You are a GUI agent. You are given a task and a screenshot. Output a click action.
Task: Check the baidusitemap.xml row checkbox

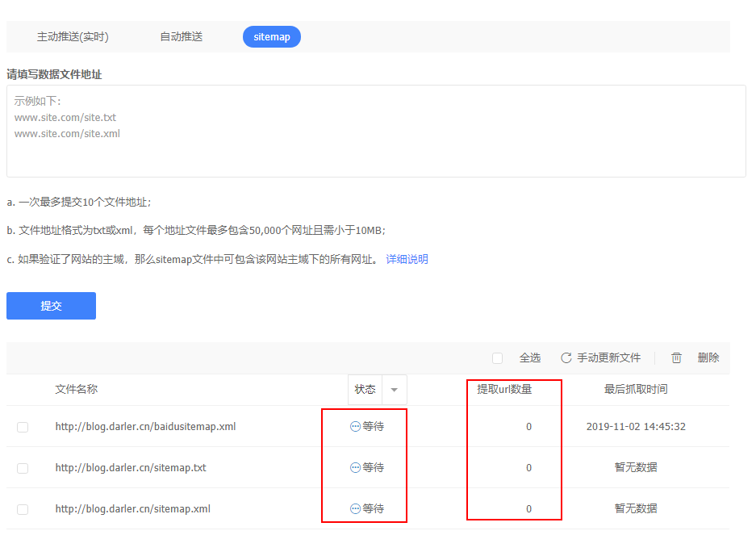pos(23,427)
